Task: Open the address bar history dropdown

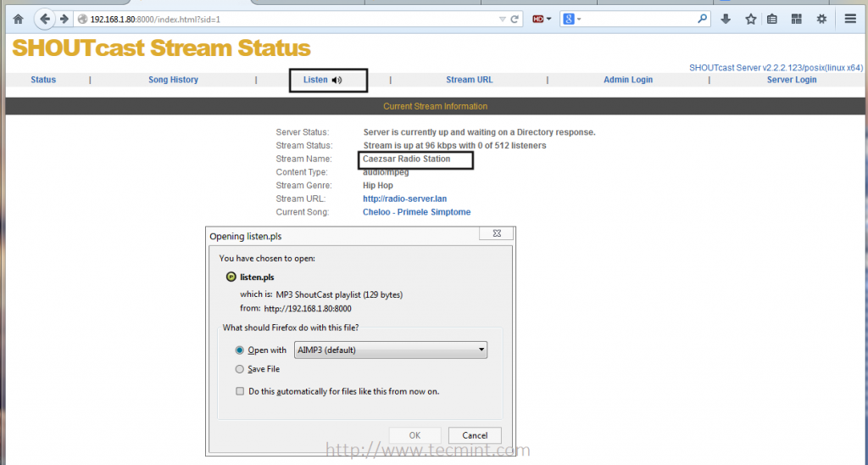Action: (502, 20)
